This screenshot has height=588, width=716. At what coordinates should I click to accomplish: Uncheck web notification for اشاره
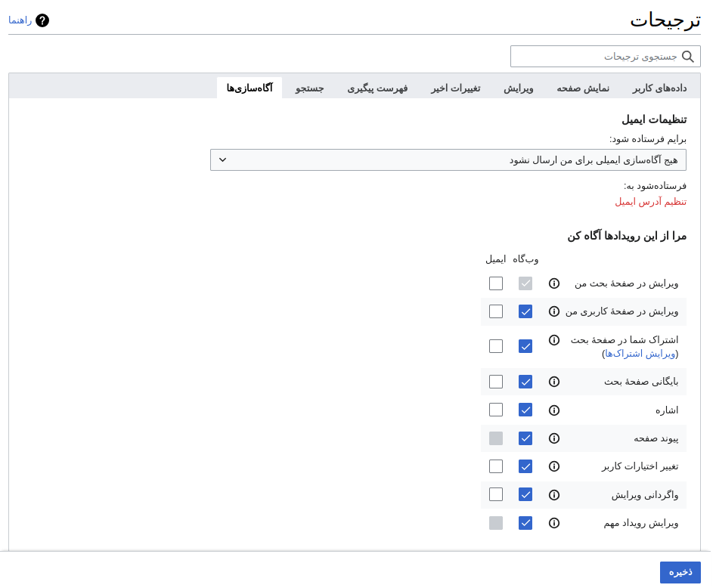525,410
